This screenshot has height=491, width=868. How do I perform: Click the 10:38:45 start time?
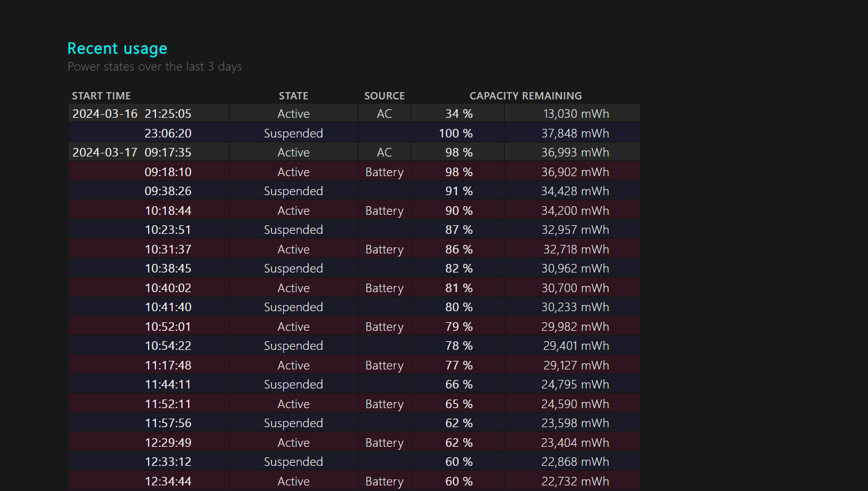[x=168, y=268]
